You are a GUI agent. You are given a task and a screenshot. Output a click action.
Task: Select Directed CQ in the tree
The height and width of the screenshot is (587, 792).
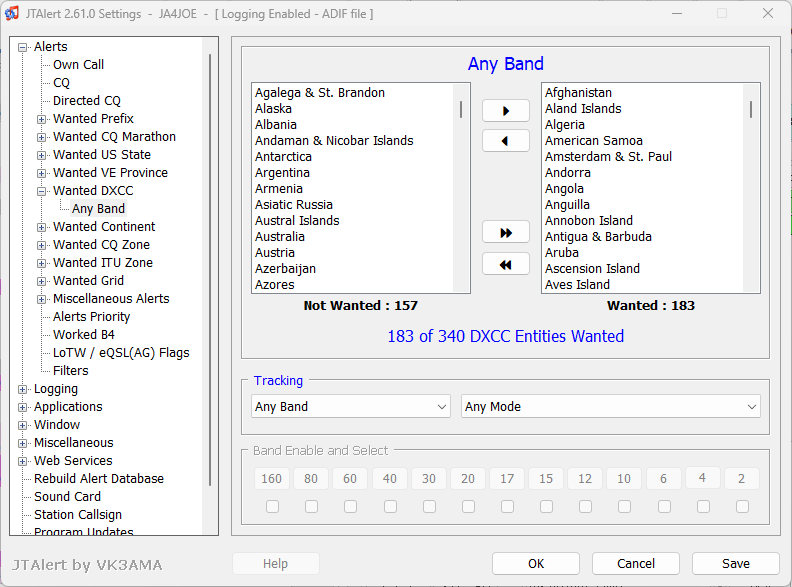coord(87,101)
